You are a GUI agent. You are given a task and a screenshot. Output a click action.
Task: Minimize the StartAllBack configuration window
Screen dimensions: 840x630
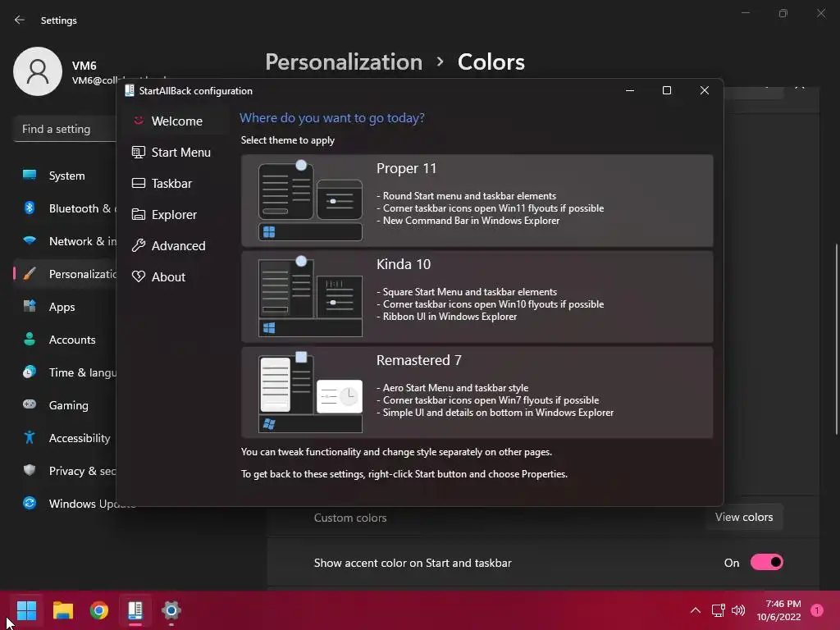[x=630, y=90]
